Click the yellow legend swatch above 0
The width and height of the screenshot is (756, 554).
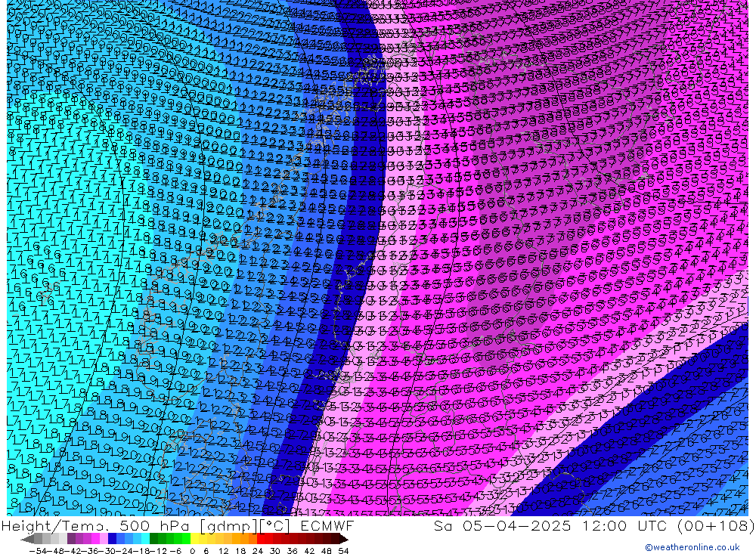[x=194, y=539]
